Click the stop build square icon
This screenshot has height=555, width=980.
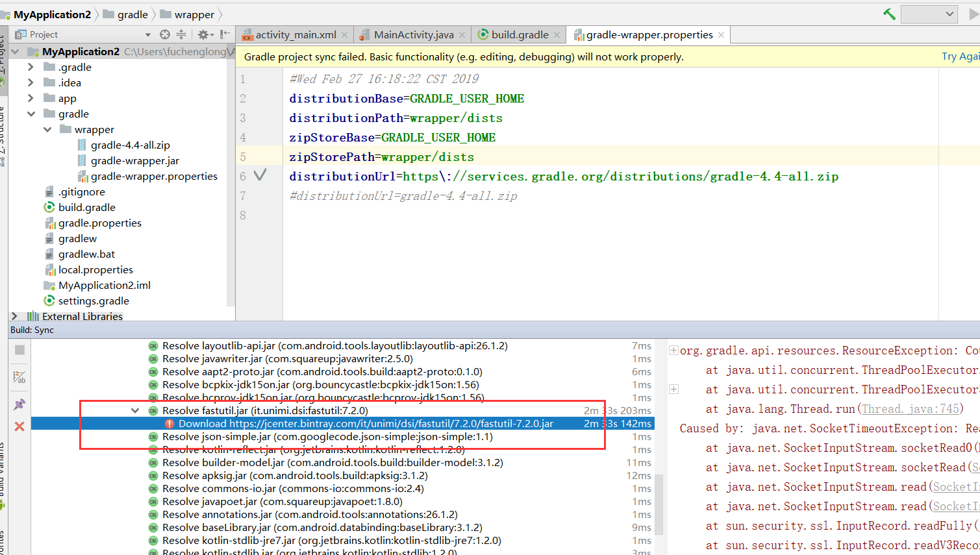(19, 350)
